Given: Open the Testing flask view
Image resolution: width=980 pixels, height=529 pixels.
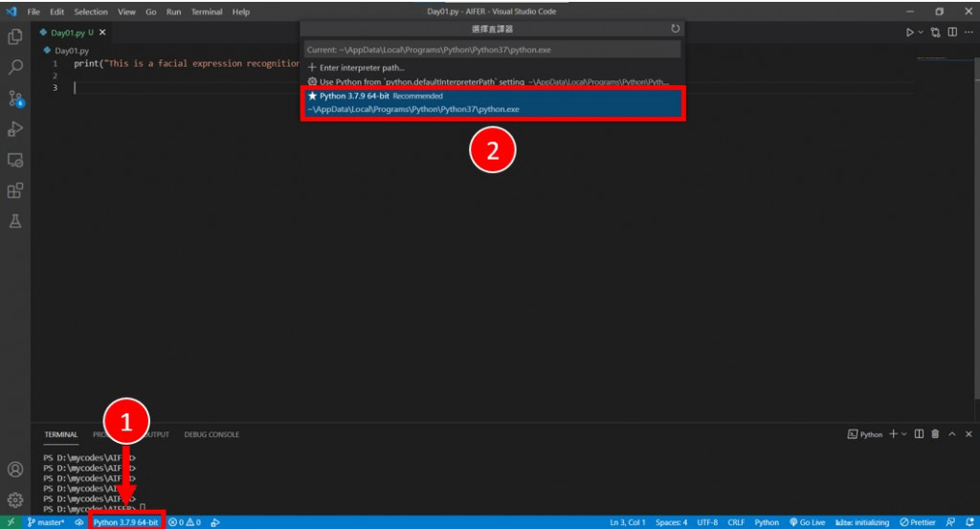Looking at the screenshot, I should [x=15, y=221].
